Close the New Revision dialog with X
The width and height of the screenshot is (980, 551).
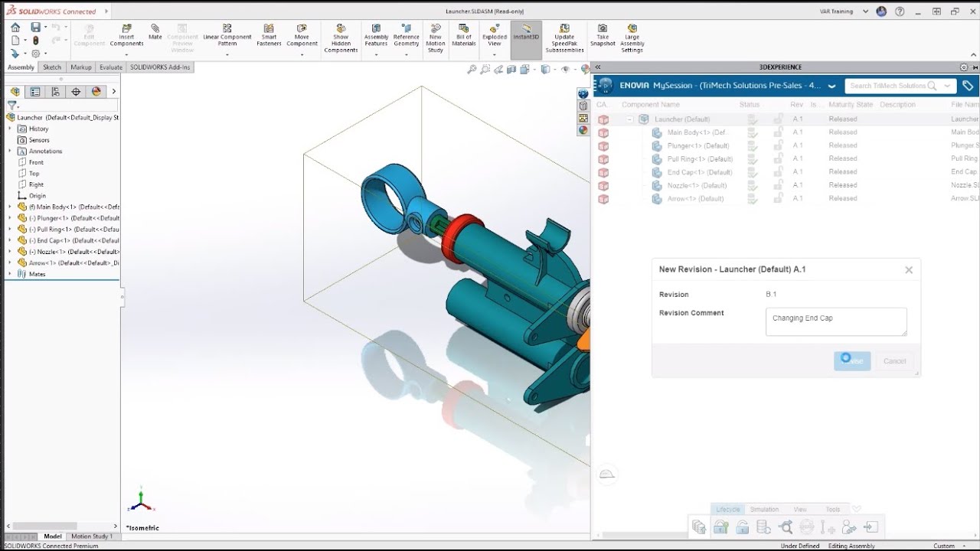coord(909,269)
